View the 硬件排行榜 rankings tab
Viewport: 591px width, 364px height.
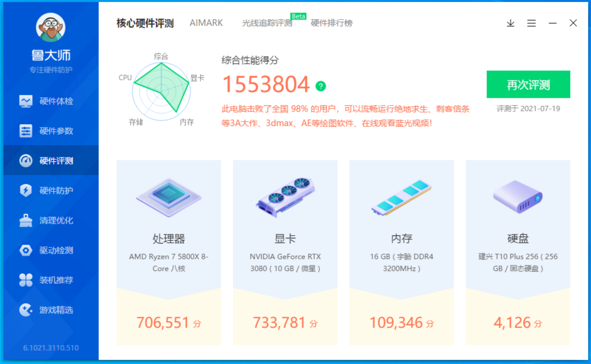point(332,23)
